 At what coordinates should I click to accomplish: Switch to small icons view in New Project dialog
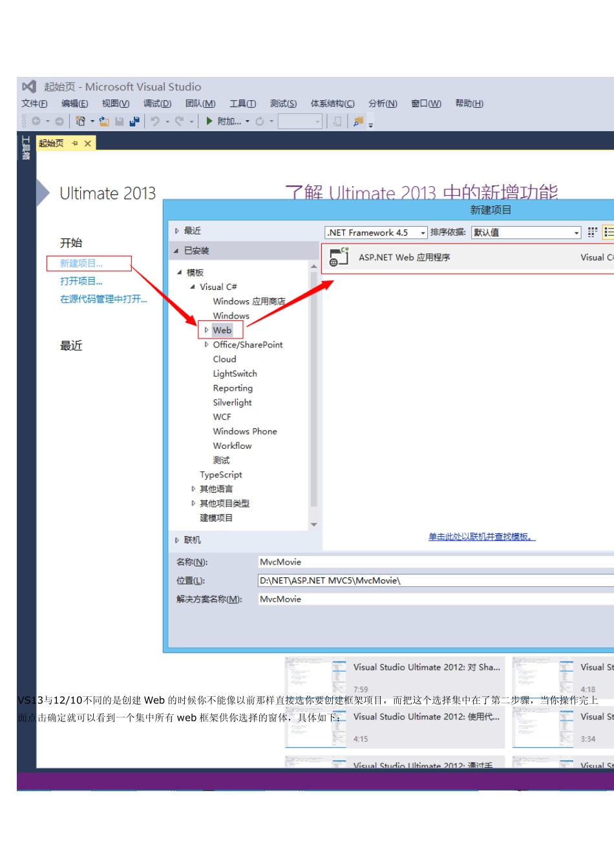[x=592, y=232]
